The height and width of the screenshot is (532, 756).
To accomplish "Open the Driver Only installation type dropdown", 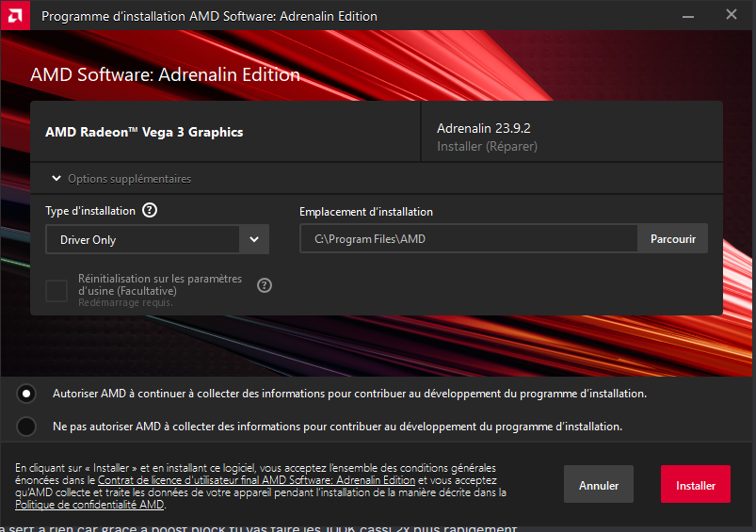I will point(157,239).
